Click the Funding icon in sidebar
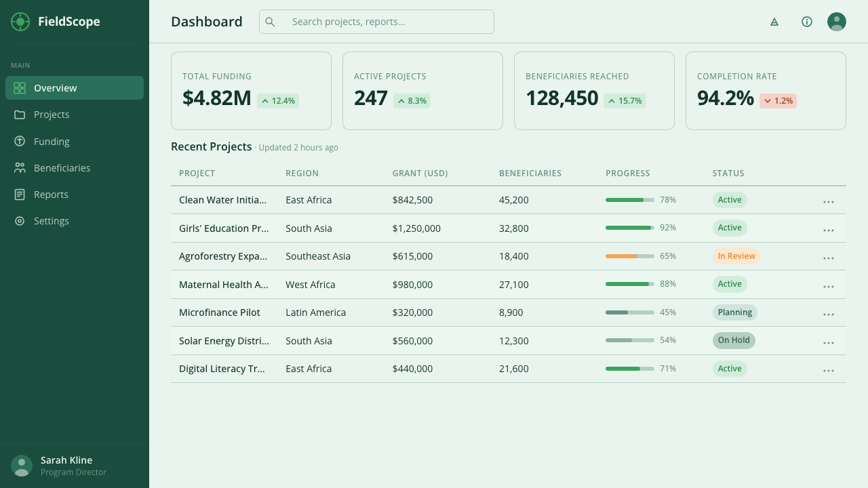 tap(20, 141)
